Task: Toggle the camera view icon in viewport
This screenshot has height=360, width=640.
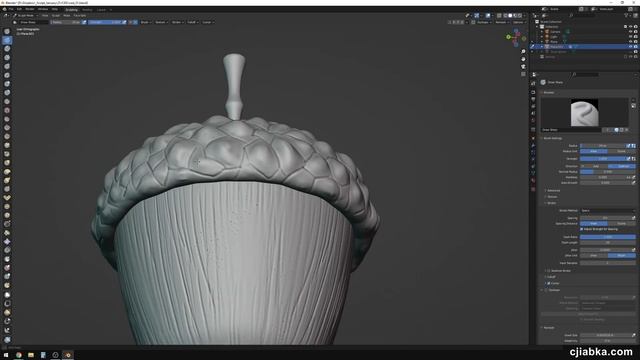Action: (x=523, y=67)
